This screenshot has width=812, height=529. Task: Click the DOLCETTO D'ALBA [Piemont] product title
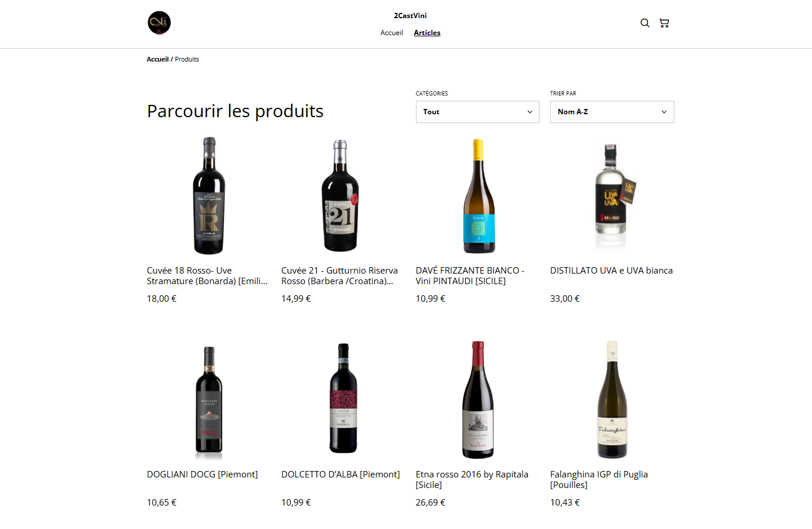tap(340, 475)
